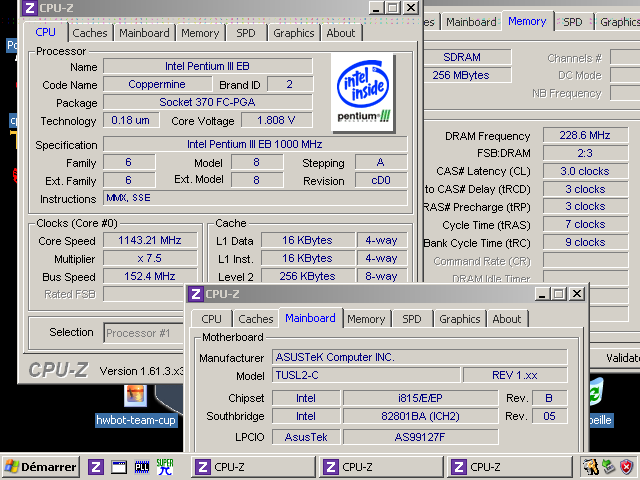Open Caches tab in the Processor window
This screenshot has height=480, width=640.
point(89,33)
